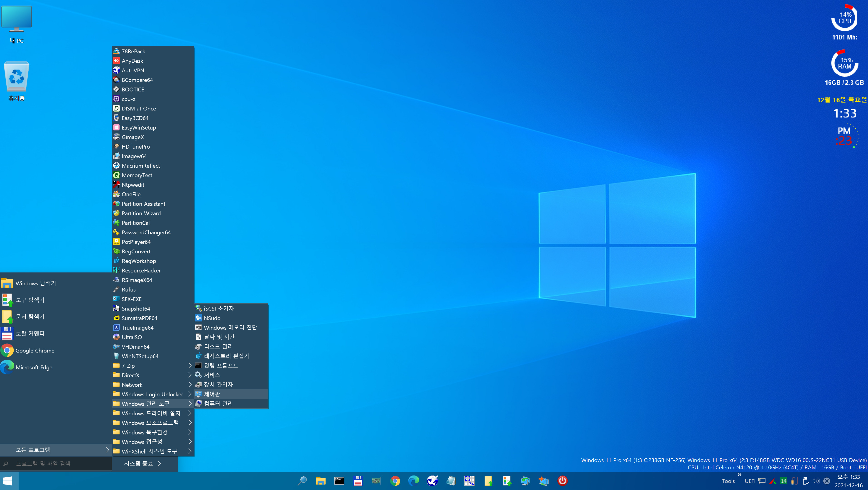Click the 프로그램 및 파일 검색 field
The width and height of the screenshot is (868, 490).
click(x=56, y=464)
